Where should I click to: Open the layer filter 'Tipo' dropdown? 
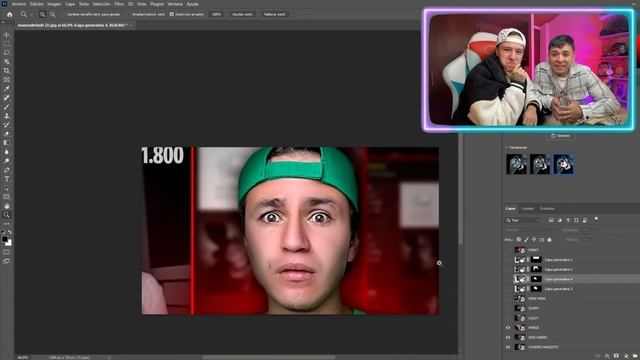click(x=524, y=220)
